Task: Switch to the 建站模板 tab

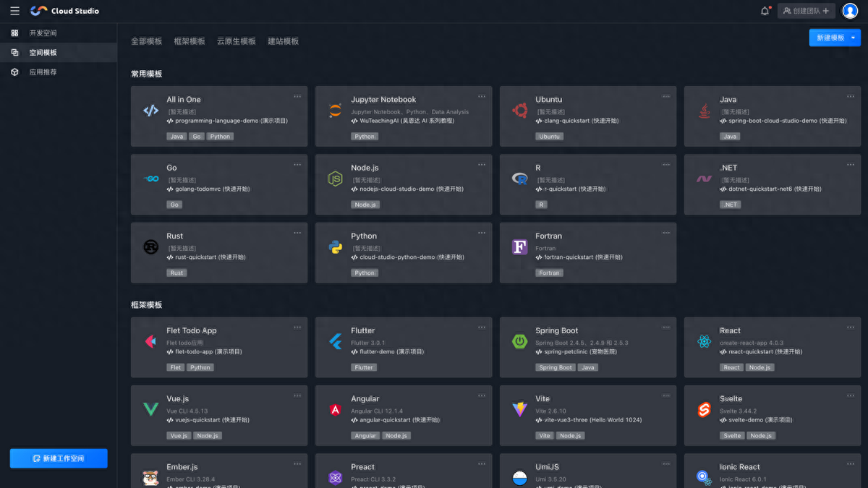Action: click(x=283, y=41)
